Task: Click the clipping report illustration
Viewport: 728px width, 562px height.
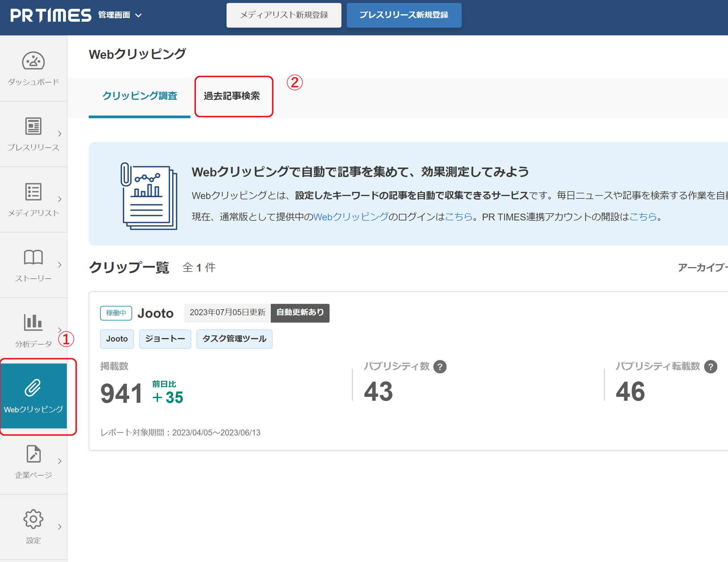Action: pyautogui.click(x=149, y=196)
